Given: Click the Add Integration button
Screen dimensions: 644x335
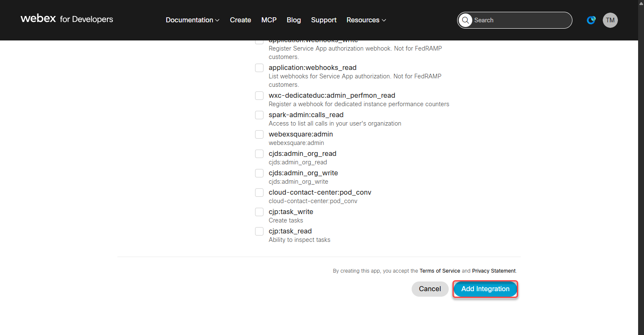Looking at the screenshot, I should [485, 289].
